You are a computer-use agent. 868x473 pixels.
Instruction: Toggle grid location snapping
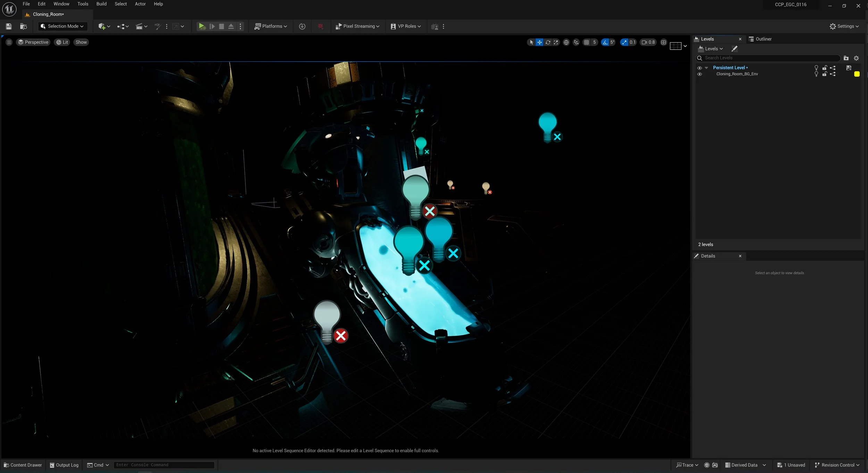pyautogui.click(x=586, y=42)
